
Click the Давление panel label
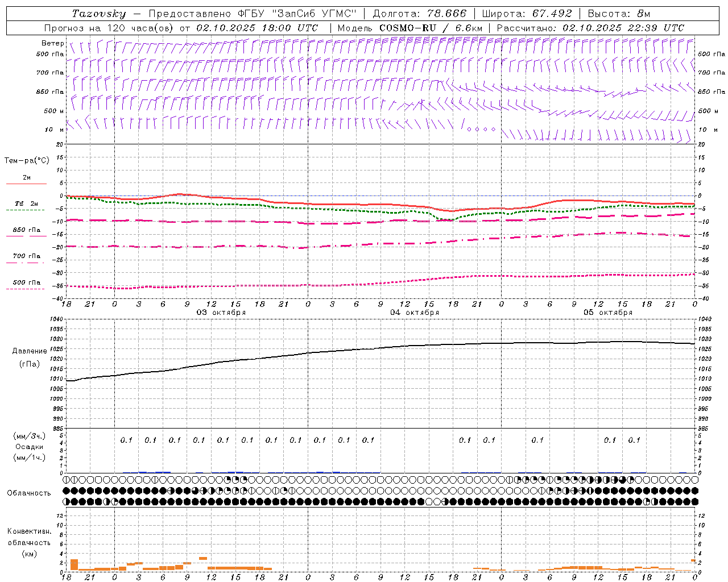[x=30, y=351]
